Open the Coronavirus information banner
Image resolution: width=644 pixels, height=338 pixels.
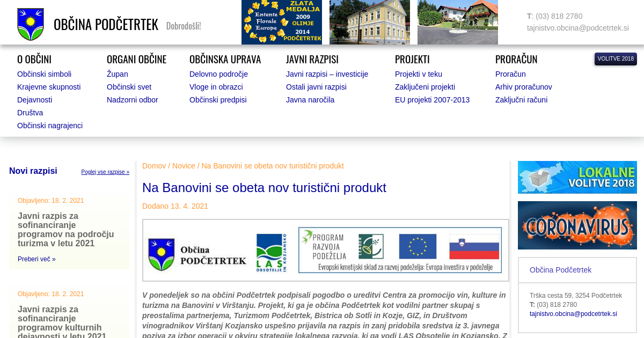tap(577, 225)
